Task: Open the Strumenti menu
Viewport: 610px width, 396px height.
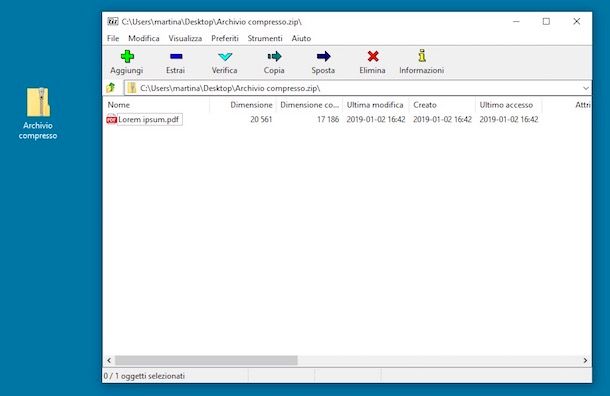Action: click(x=265, y=38)
